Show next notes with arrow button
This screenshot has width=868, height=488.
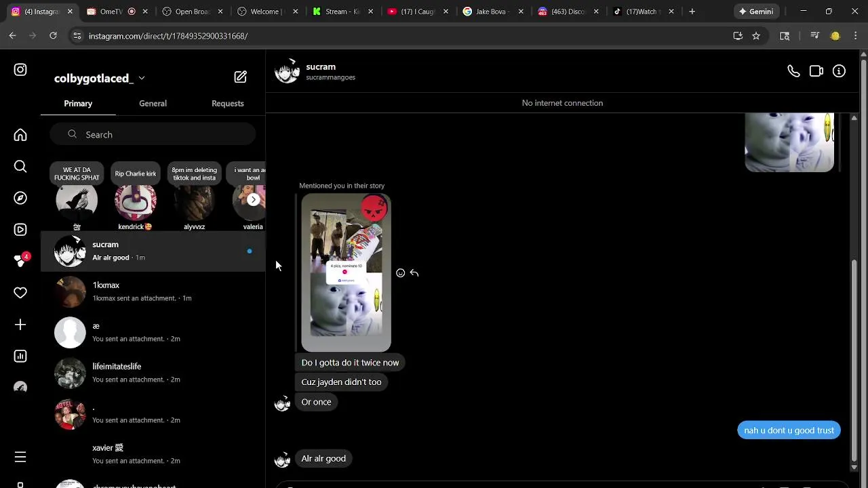[253, 199]
